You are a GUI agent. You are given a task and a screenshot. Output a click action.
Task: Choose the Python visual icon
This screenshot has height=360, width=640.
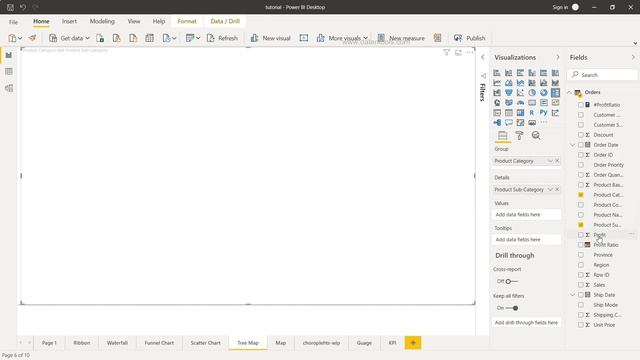point(544,113)
